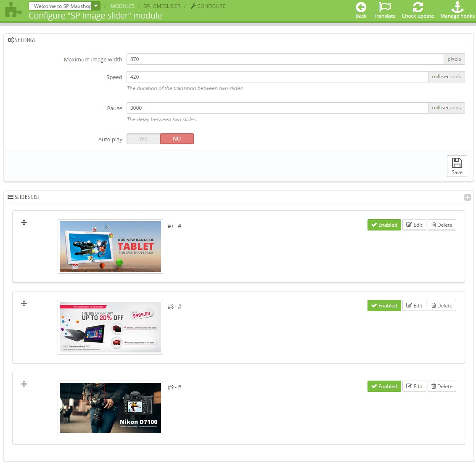The image size is (476, 466).
Task: Click 'The duration of the transition' hint
Action: pos(185,88)
